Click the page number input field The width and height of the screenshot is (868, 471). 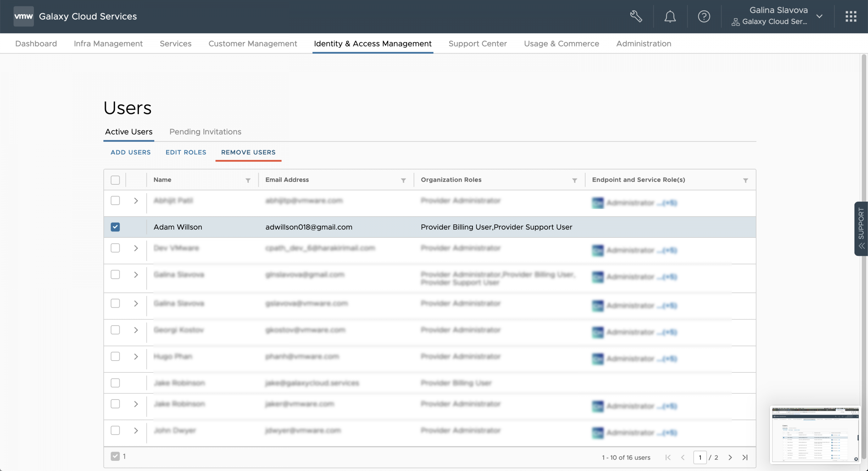(x=700, y=457)
